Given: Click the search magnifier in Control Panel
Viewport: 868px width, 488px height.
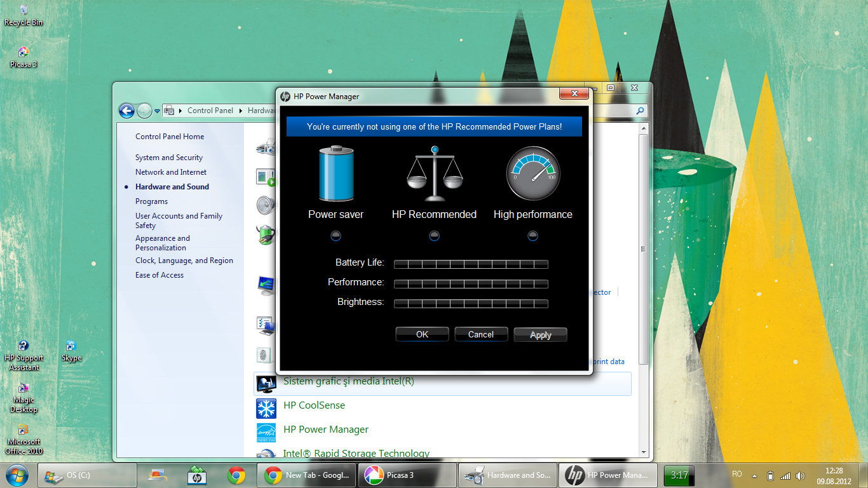Looking at the screenshot, I should pos(640,111).
